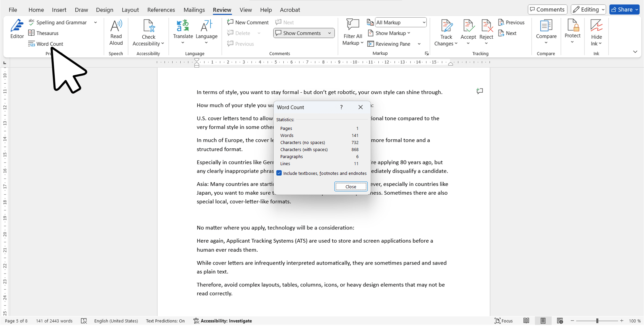Open the Show Comments dropdown arrow
Image resolution: width=644 pixels, height=335 pixels.
[329, 33]
